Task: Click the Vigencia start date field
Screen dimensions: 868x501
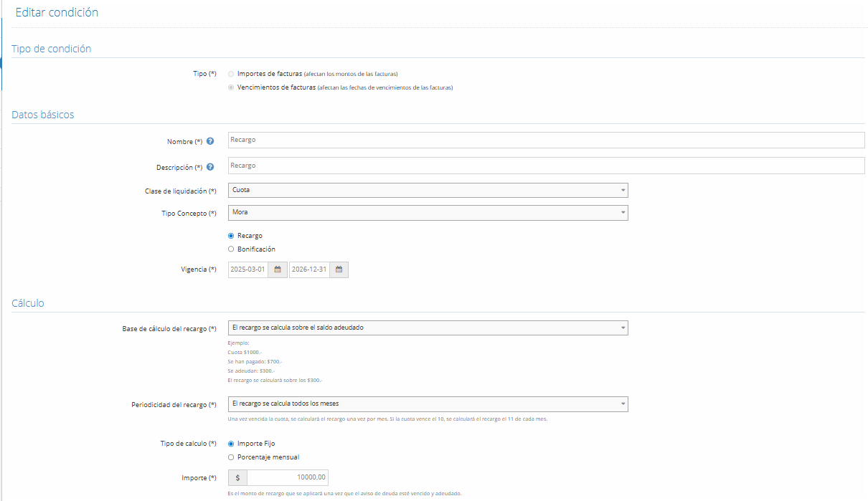Action: (x=247, y=269)
